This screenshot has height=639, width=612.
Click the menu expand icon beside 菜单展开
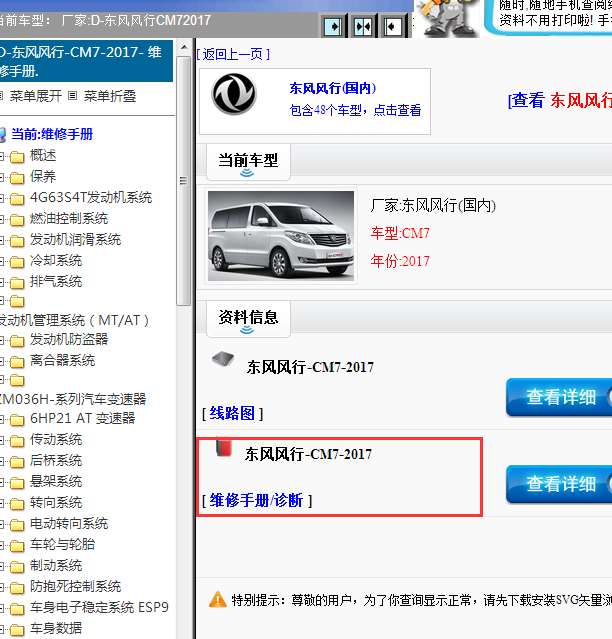tap(1, 96)
